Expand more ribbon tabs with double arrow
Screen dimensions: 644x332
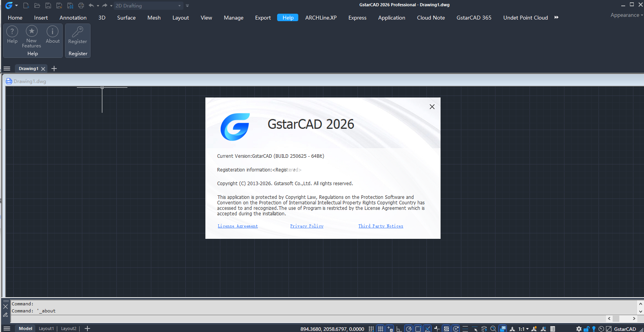point(556,17)
